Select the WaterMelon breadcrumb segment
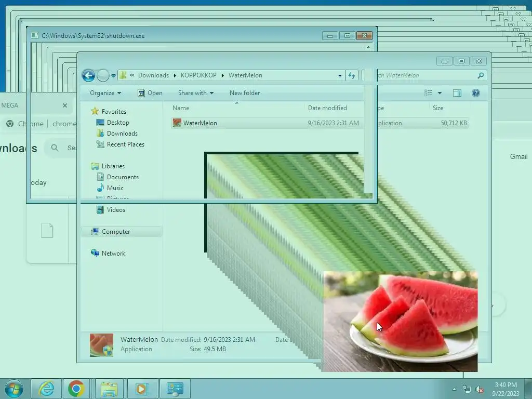532x399 pixels. [x=245, y=75]
